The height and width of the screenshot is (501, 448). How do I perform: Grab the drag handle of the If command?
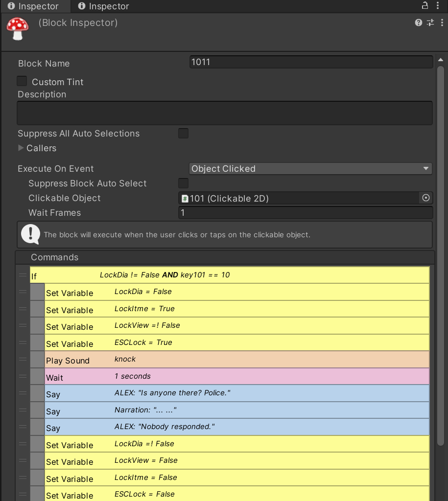click(23, 275)
